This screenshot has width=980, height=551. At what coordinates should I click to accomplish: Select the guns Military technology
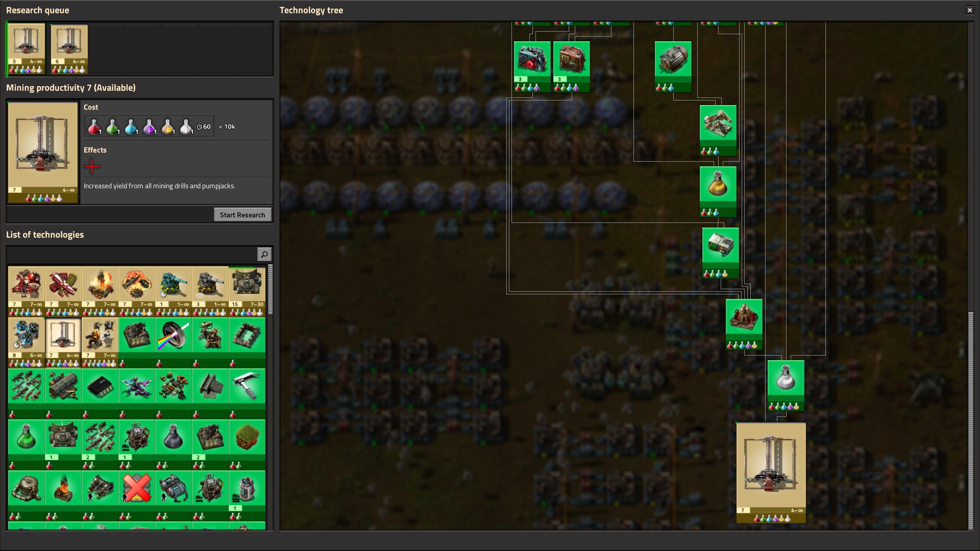coord(27,393)
